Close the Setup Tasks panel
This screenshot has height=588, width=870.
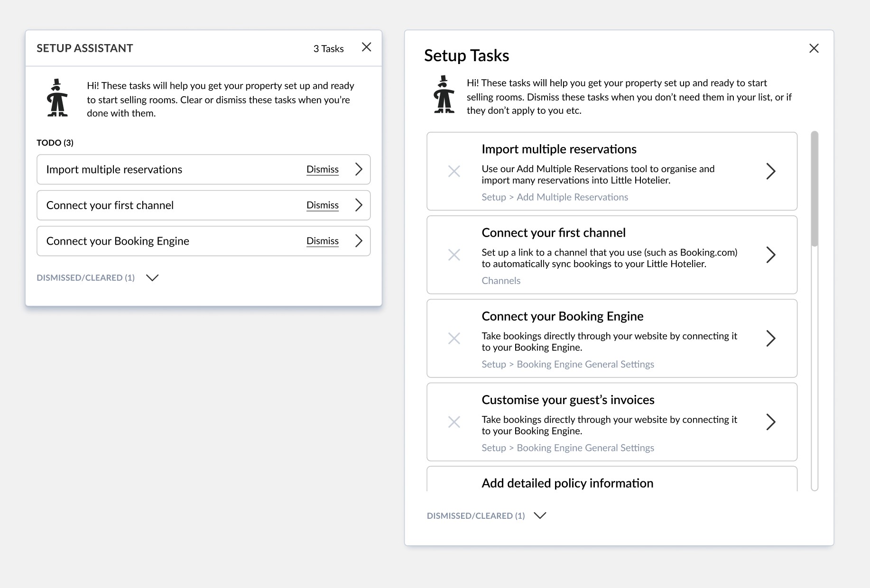pos(814,48)
